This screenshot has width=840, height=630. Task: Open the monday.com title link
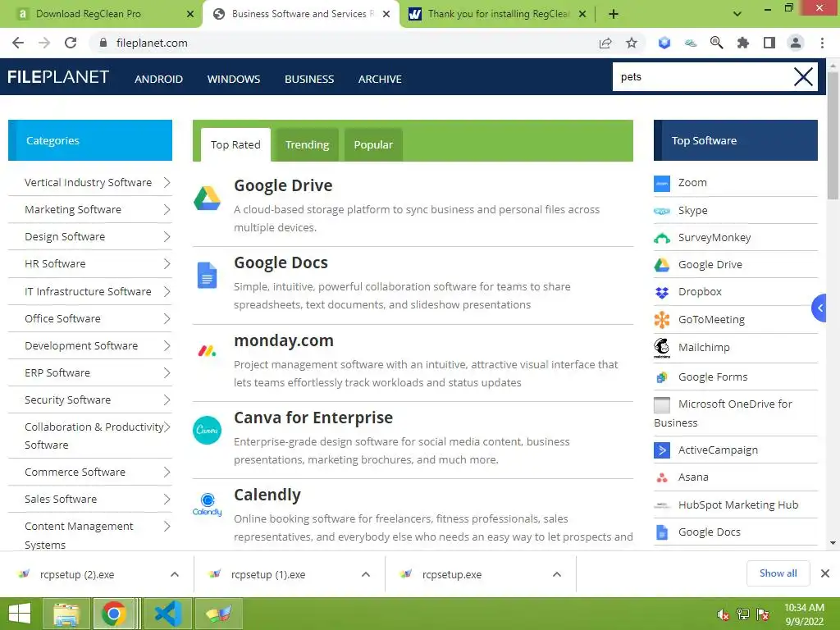284,340
